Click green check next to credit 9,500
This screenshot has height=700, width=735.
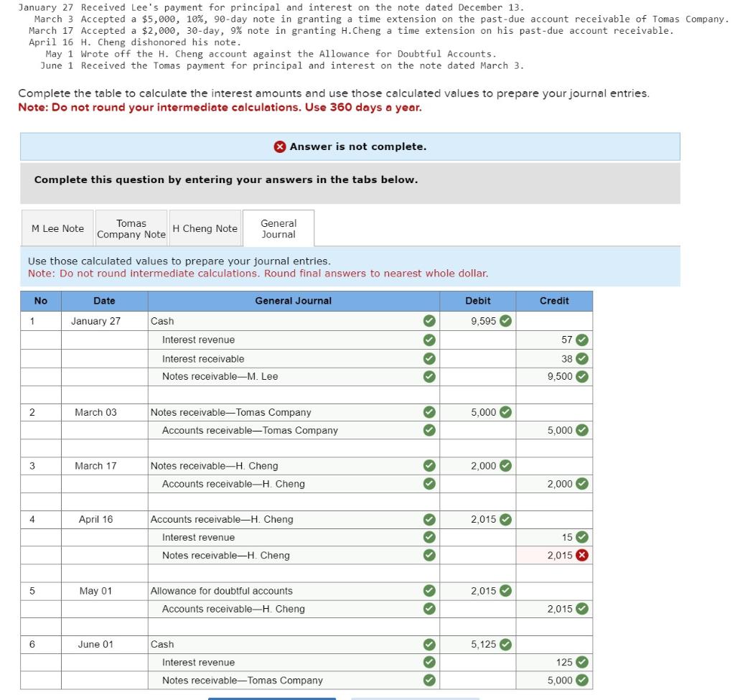(x=581, y=376)
